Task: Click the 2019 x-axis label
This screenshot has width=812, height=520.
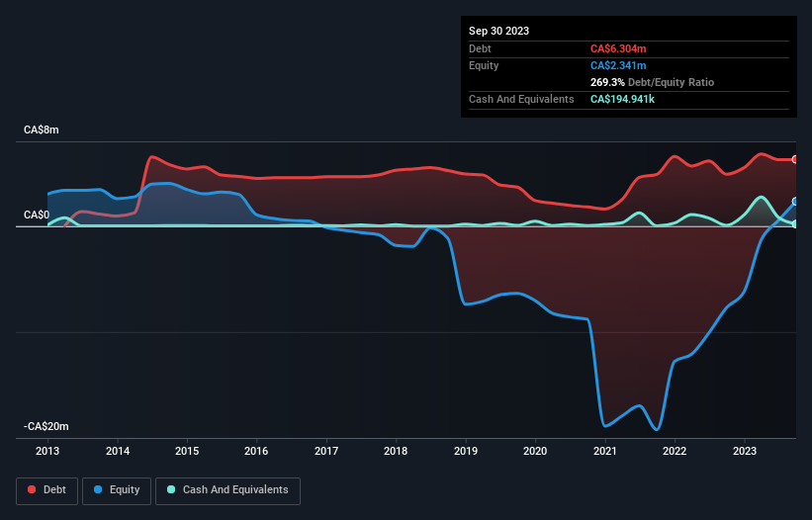Action: pos(466,451)
